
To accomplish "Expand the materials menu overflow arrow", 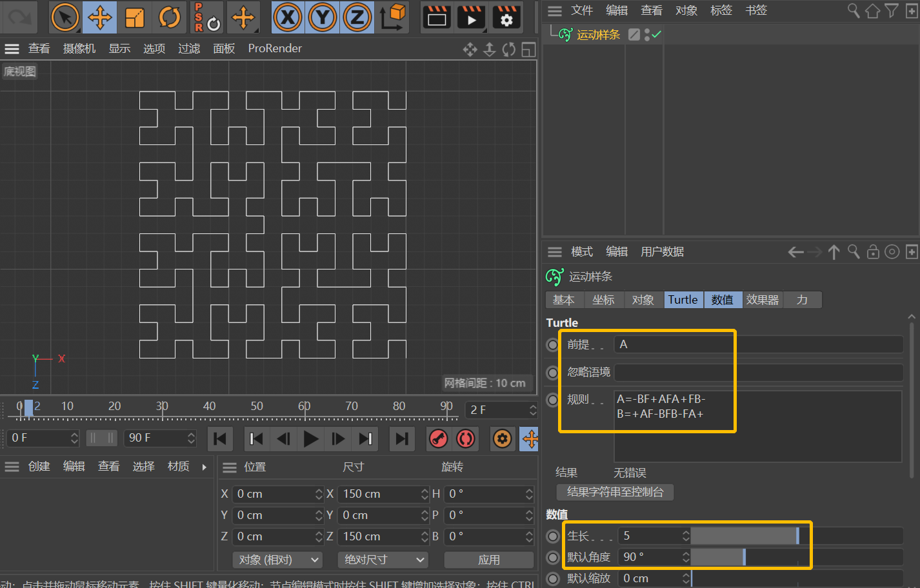I will (205, 467).
